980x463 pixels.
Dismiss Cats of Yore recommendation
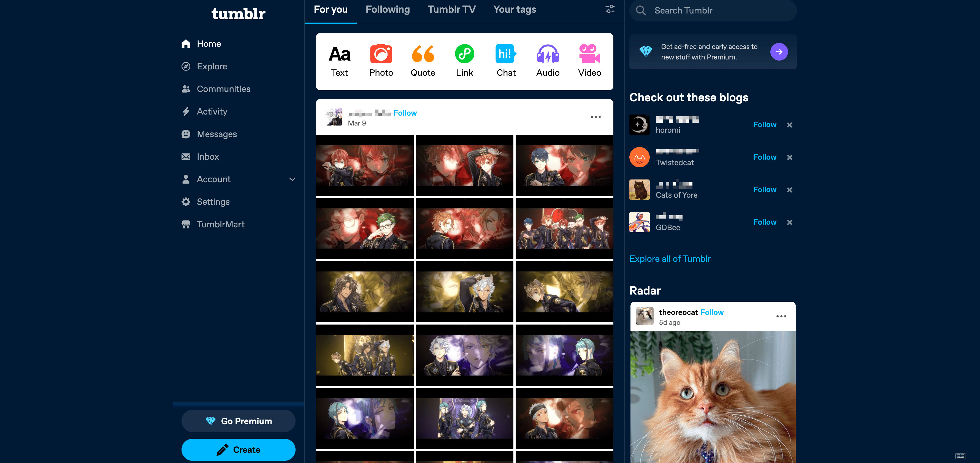click(x=789, y=190)
